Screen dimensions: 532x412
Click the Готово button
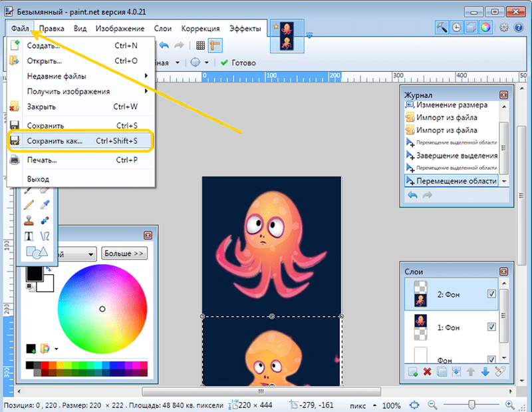click(x=238, y=63)
